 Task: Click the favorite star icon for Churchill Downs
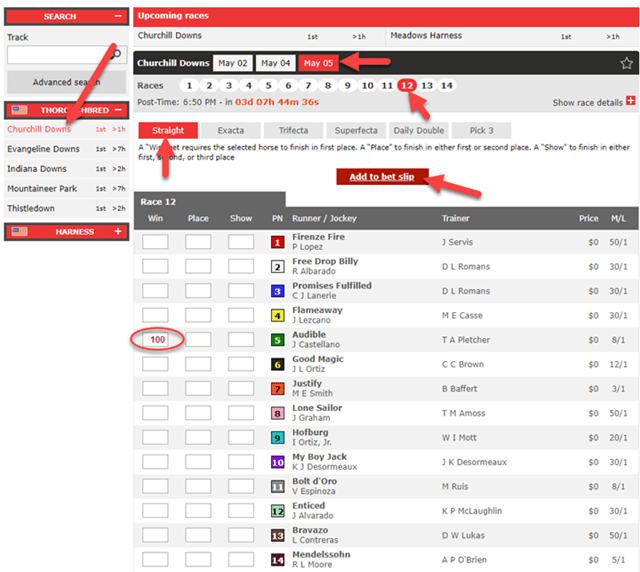point(626,63)
